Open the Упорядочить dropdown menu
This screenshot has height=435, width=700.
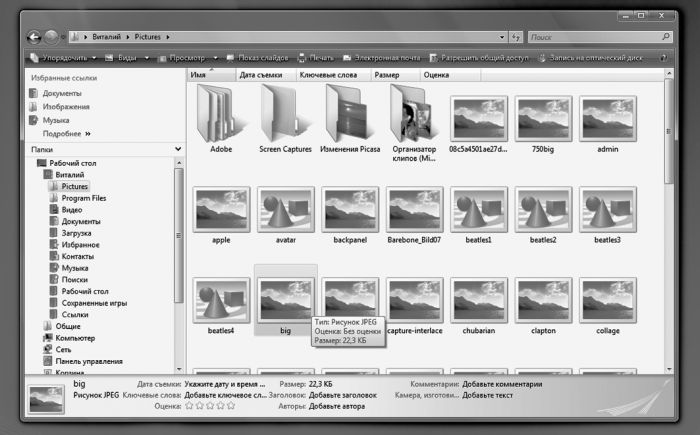[61, 57]
